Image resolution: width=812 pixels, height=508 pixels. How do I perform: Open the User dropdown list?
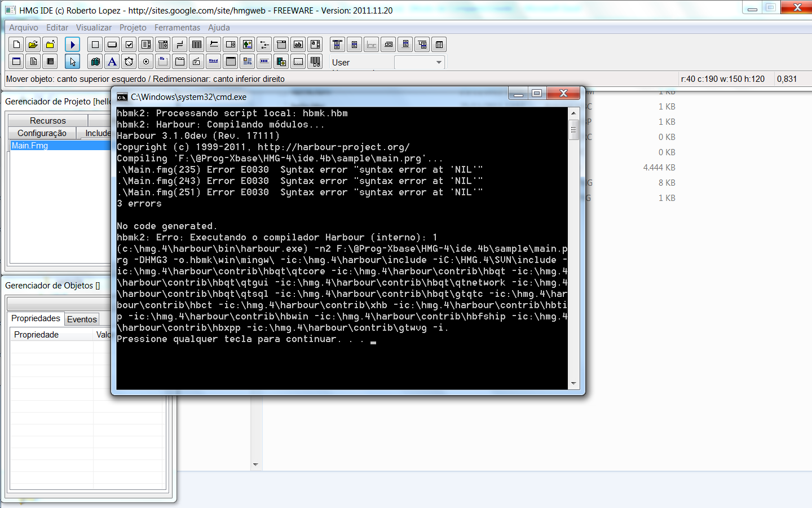point(438,62)
